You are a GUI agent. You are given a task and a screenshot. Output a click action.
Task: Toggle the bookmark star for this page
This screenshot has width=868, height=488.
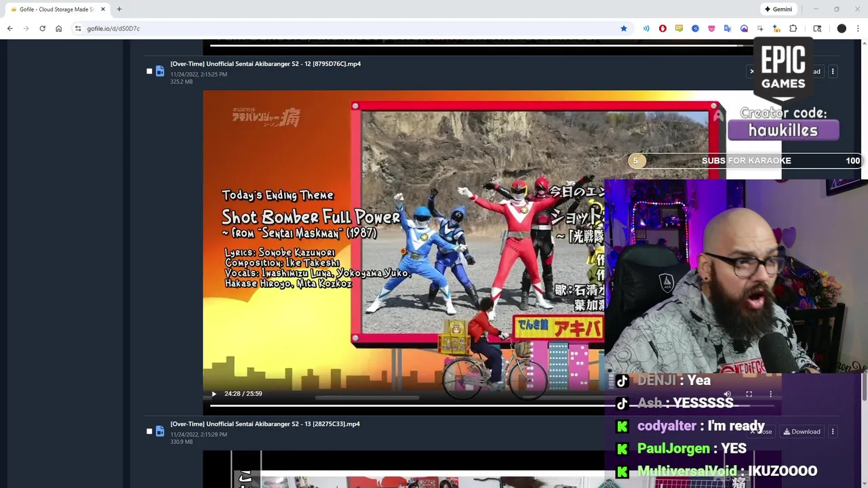(x=623, y=28)
